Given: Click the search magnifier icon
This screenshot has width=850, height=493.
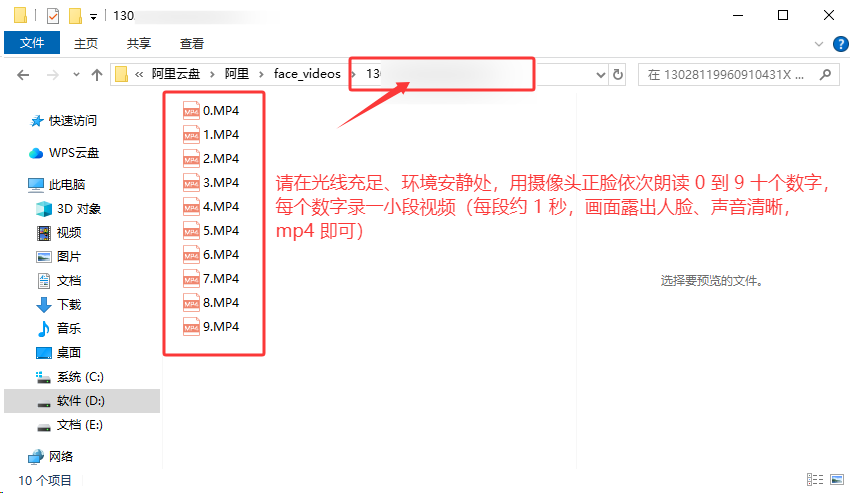Looking at the screenshot, I should (825, 74).
